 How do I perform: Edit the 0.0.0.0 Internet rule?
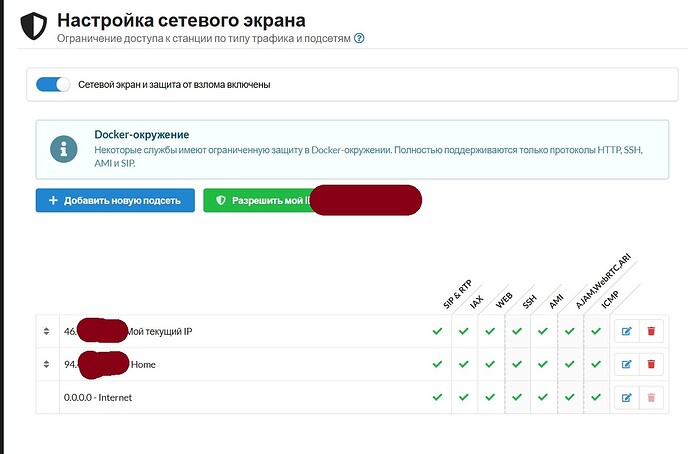[x=627, y=397]
